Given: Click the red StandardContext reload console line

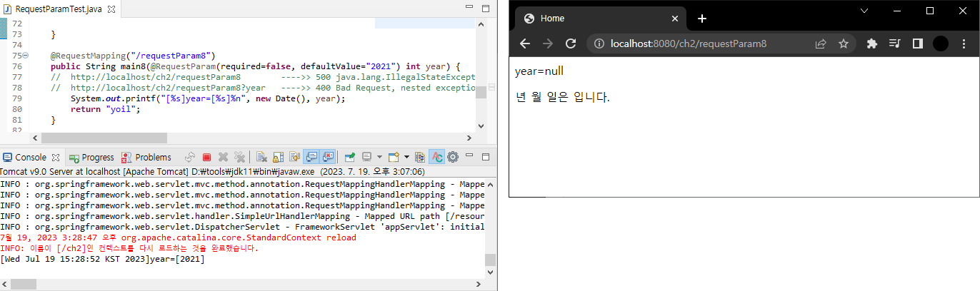Looking at the screenshot, I should click(x=178, y=238).
